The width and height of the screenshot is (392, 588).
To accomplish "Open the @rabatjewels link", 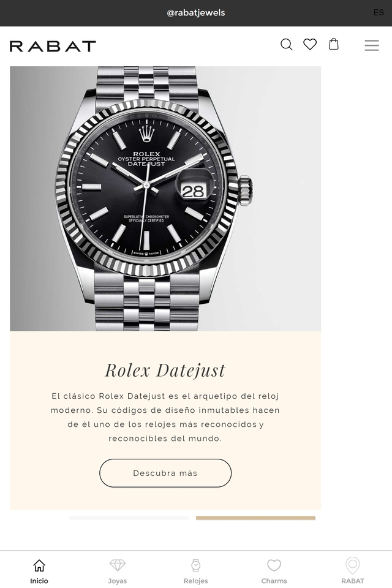I will tap(196, 13).
